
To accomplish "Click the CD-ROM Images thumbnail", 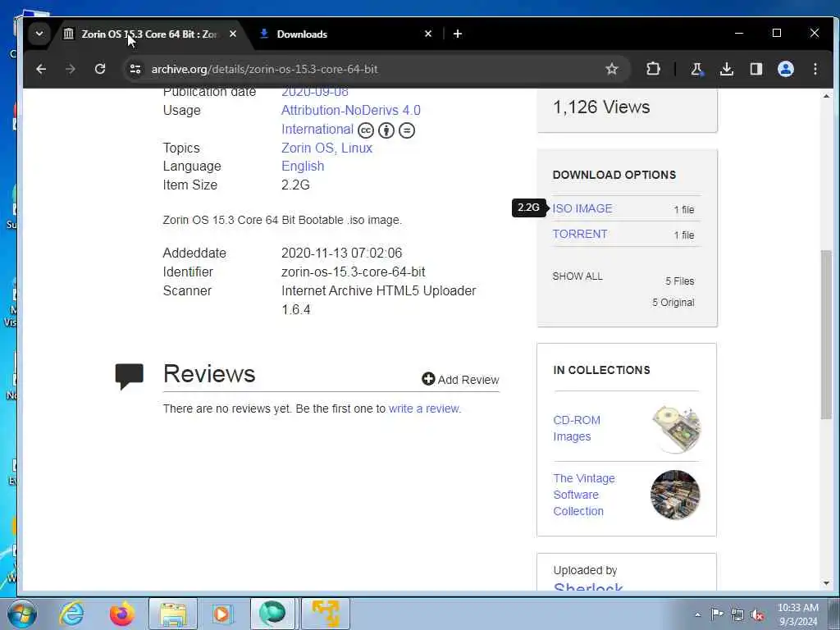I will pos(676,429).
